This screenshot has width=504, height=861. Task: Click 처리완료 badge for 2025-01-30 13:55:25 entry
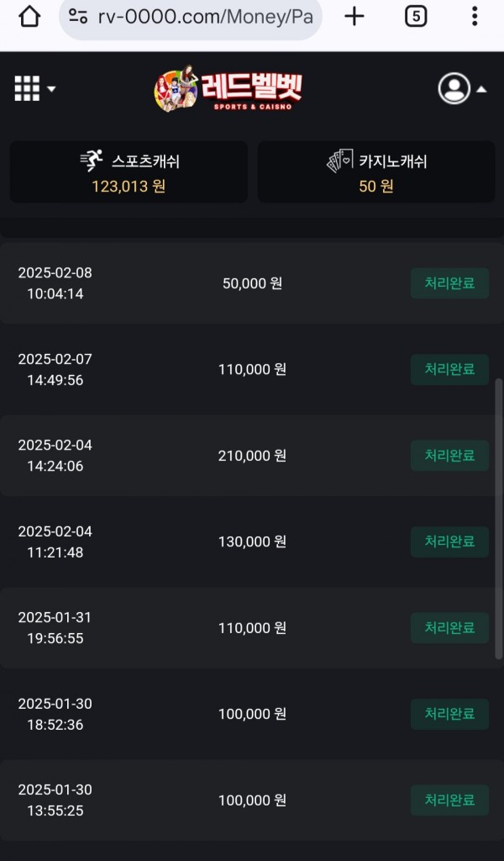449,800
